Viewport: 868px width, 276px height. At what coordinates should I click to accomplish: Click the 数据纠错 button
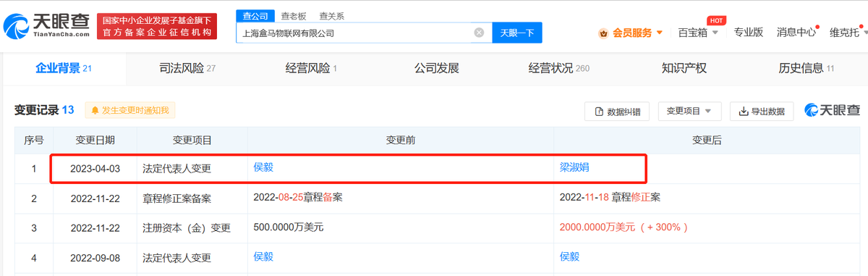[x=617, y=111]
